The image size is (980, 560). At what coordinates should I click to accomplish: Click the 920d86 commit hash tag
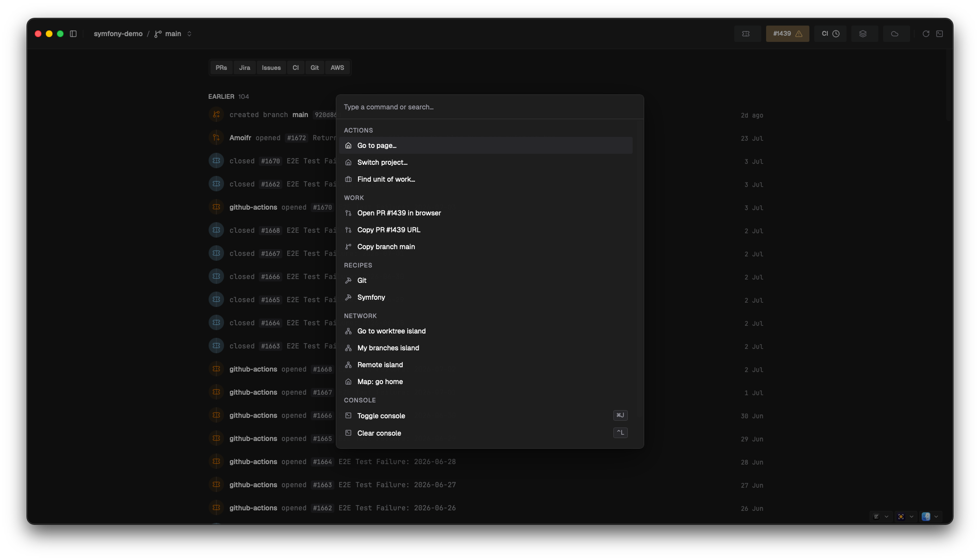click(x=325, y=115)
